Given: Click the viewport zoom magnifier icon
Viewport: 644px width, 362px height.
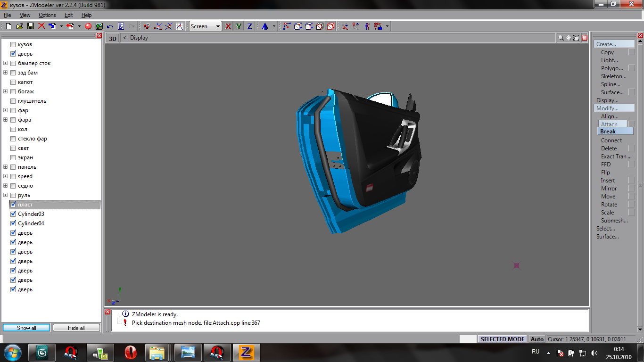Looking at the screenshot, I should pos(561,38).
